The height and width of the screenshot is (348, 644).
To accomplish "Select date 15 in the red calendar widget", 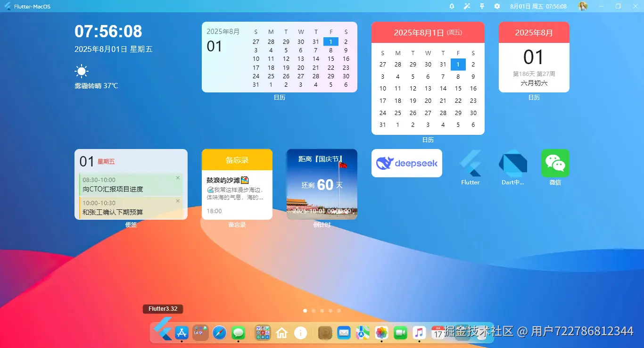I will pyautogui.click(x=458, y=88).
